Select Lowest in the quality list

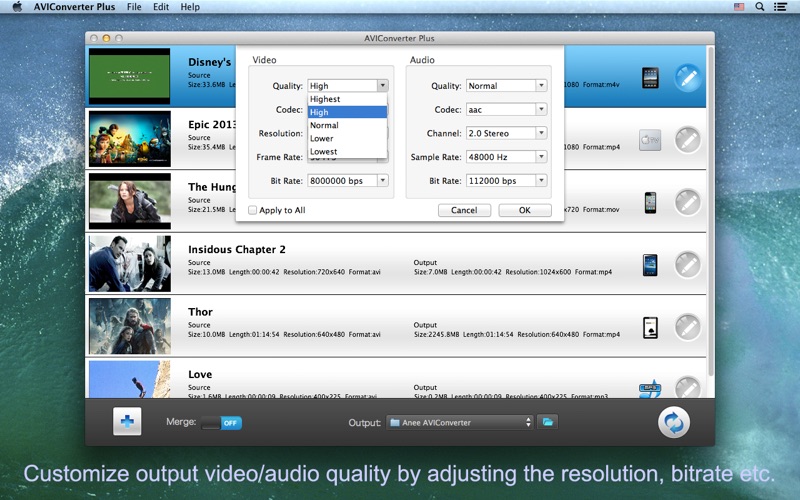tap(347, 152)
